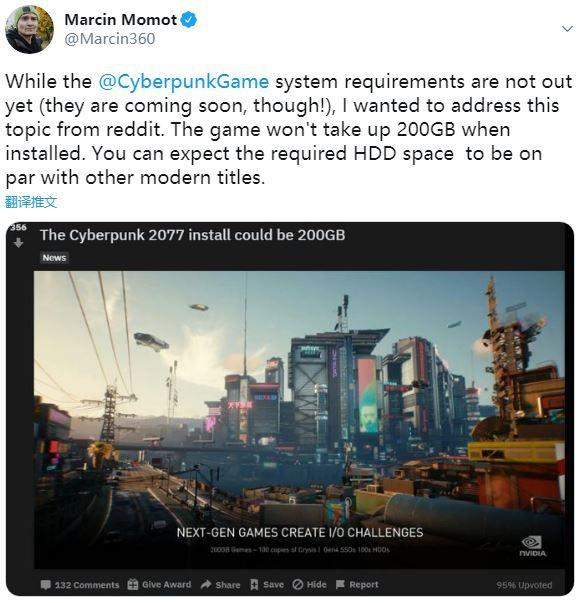Viewport: 582px width, 603px height.
Task: Click the Hide circle-slash icon
Action: coord(298,585)
